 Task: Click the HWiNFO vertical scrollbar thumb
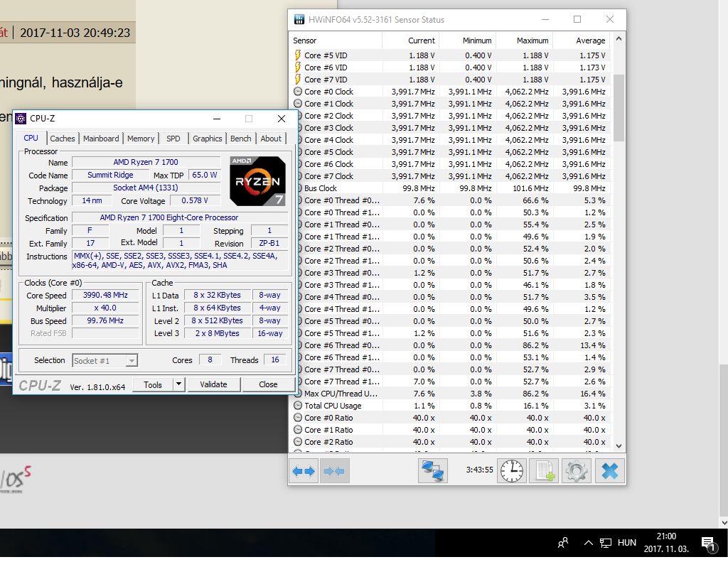coord(619,108)
